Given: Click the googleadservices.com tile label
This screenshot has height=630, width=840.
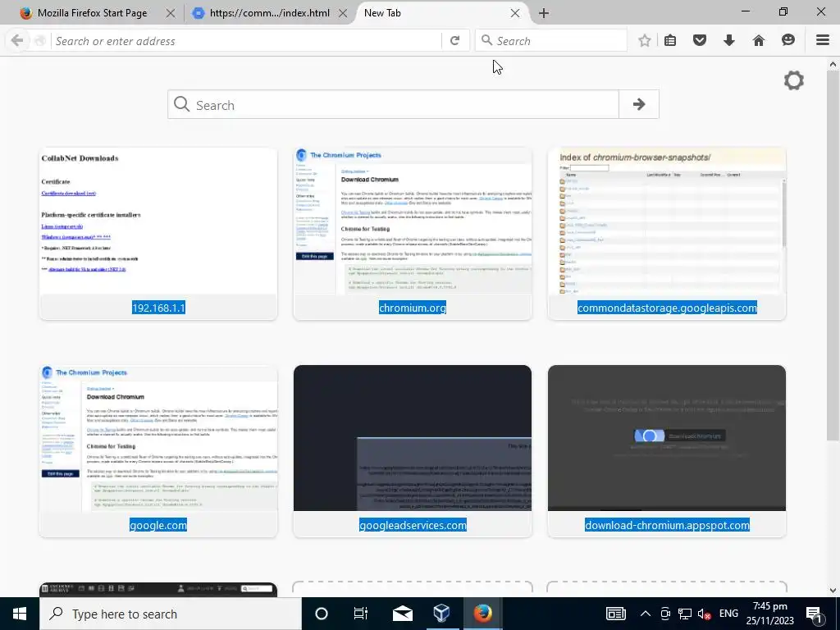Looking at the screenshot, I should pos(413,525).
